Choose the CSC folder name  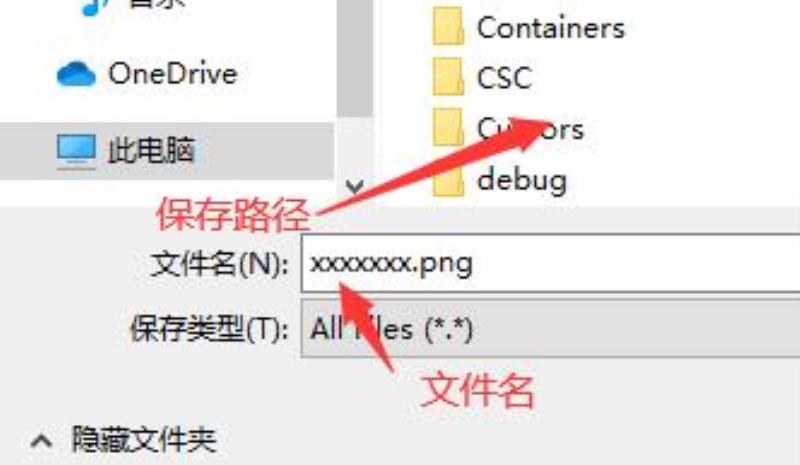pos(504,78)
